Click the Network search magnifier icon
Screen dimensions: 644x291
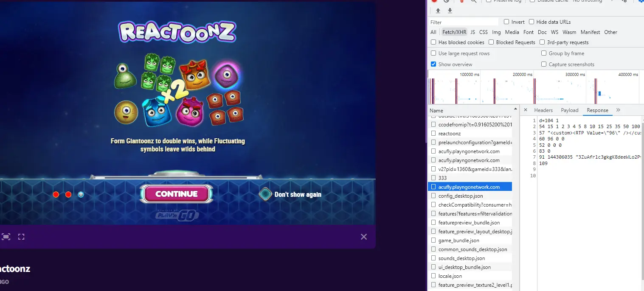tap(473, 1)
